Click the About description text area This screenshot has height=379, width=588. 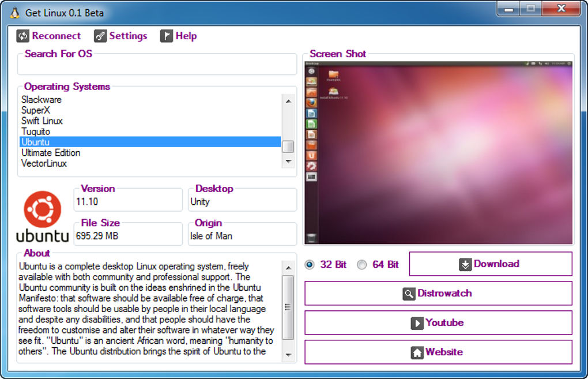[149, 309]
